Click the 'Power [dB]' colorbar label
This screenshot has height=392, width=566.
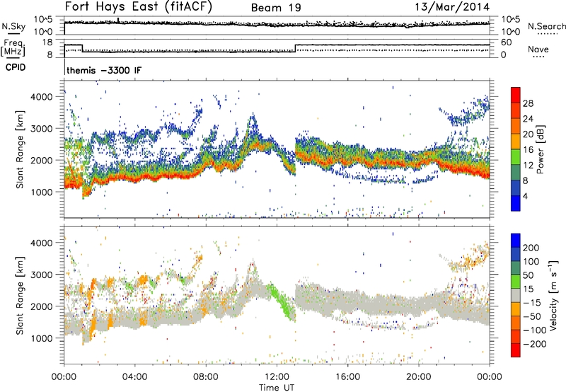pyautogui.click(x=540, y=149)
